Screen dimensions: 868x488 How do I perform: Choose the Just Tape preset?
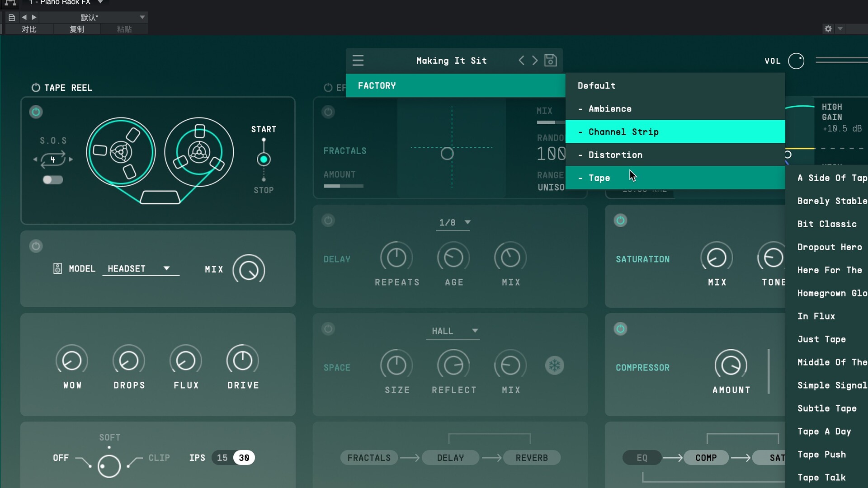[821, 339]
